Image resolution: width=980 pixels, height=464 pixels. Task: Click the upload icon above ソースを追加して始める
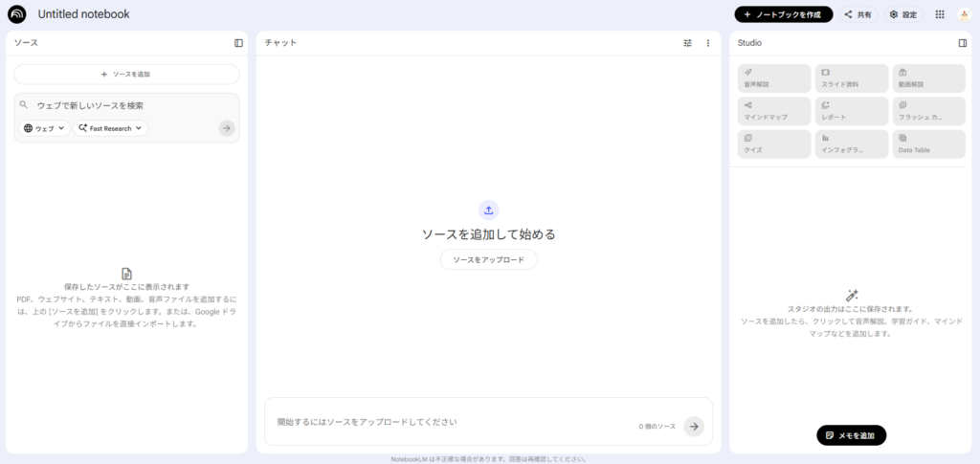488,210
